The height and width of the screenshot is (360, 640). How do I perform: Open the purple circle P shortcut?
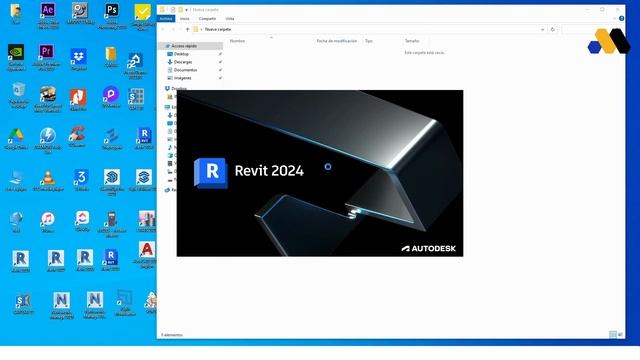click(x=111, y=95)
